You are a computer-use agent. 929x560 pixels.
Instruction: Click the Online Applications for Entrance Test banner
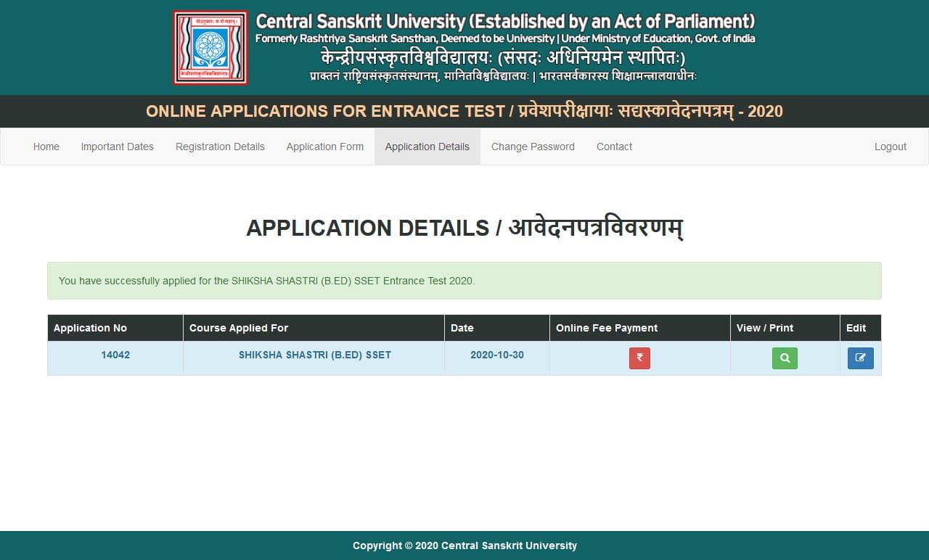[x=464, y=111]
